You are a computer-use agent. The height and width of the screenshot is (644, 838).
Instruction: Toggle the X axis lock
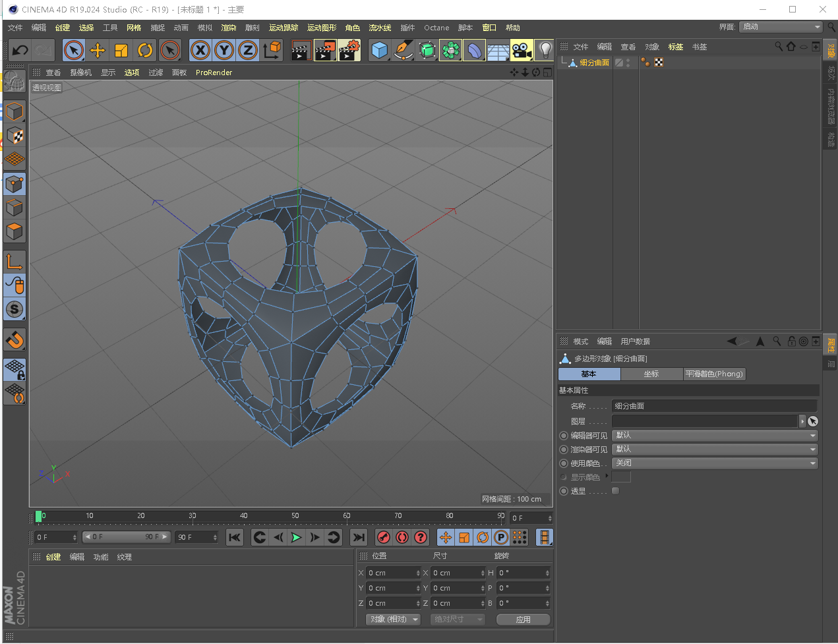click(x=200, y=50)
